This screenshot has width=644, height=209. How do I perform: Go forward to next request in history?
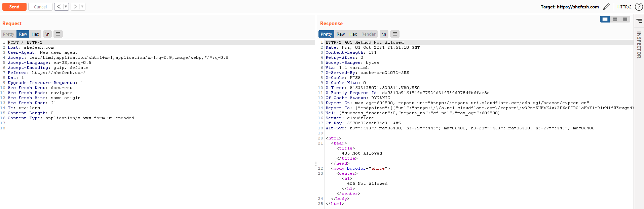[75, 7]
